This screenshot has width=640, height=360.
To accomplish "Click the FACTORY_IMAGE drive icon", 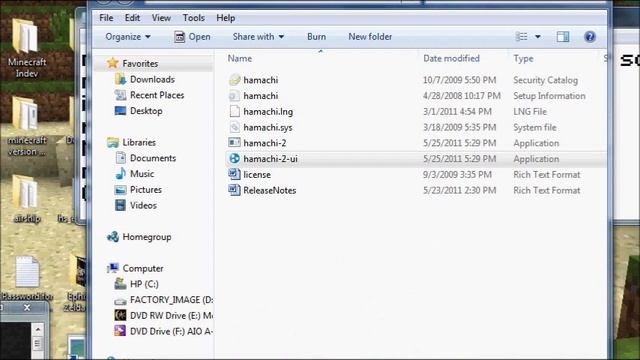I will coord(120,300).
